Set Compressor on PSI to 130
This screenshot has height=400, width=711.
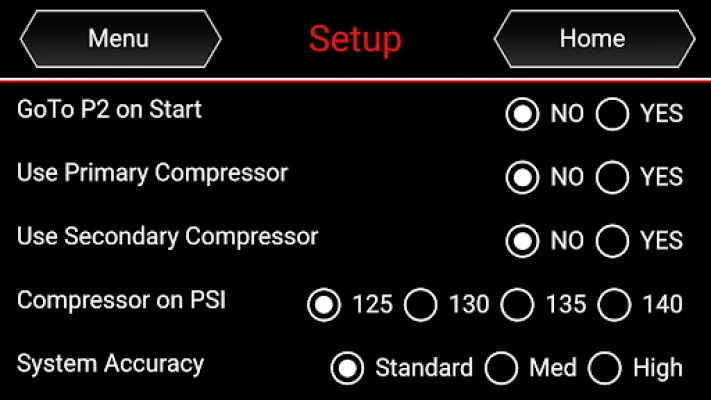[420, 305]
